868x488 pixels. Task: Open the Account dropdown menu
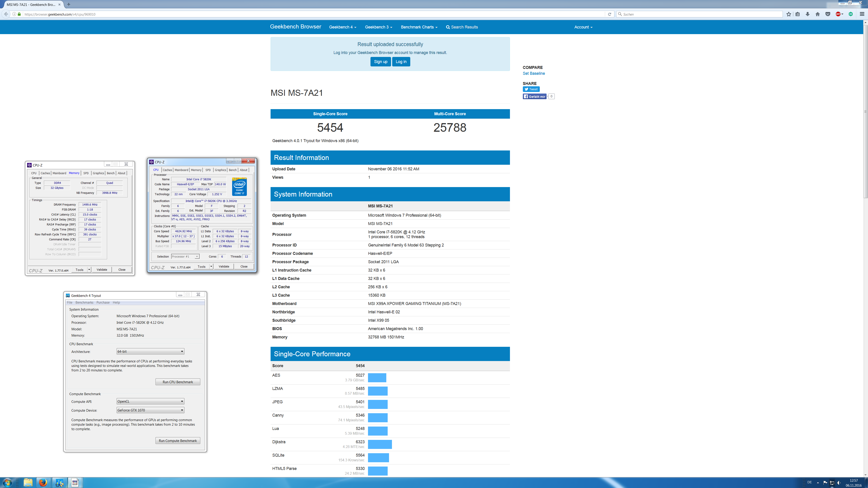[583, 27]
